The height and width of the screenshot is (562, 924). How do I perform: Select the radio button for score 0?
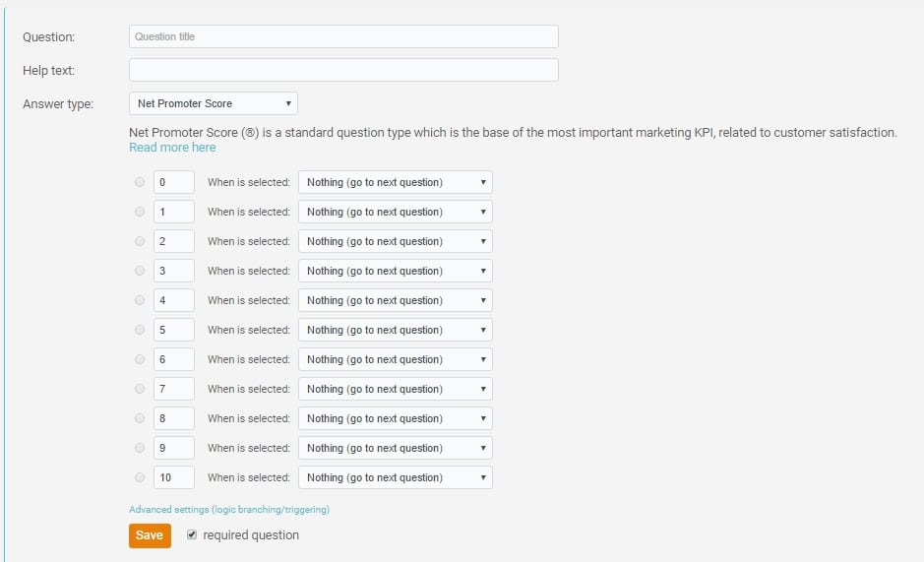tap(140, 182)
